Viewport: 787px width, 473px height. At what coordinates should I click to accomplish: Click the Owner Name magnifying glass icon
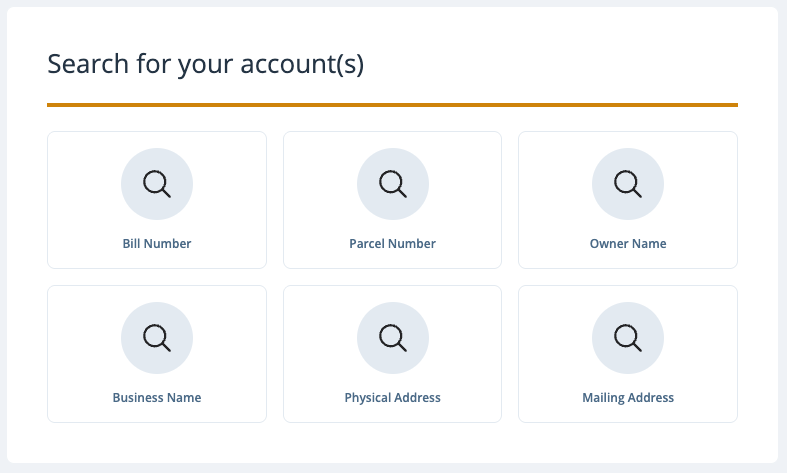pyautogui.click(x=628, y=184)
